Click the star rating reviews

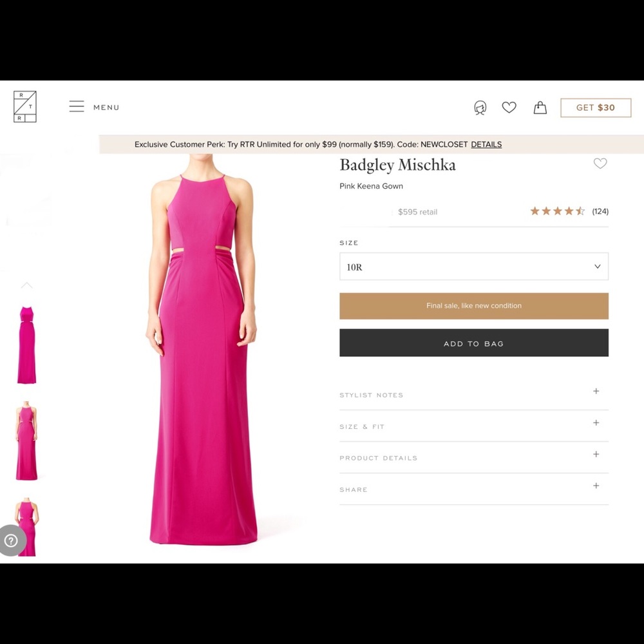point(557,211)
